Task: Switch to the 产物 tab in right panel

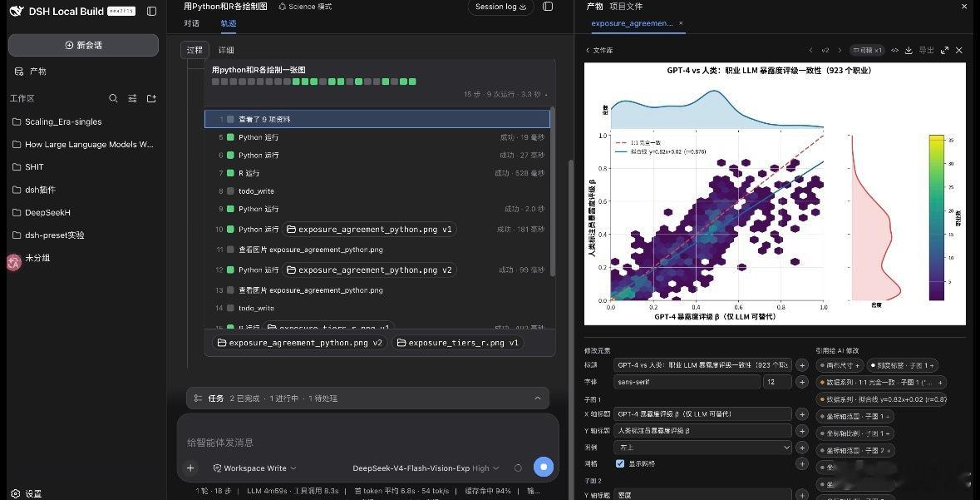Action: (594, 7)
